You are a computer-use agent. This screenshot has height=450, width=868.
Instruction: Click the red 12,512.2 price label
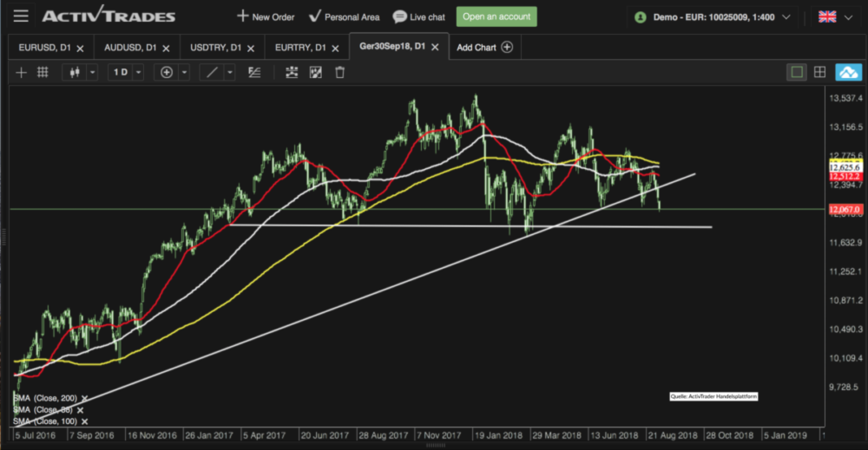click(x=845, y=176)
